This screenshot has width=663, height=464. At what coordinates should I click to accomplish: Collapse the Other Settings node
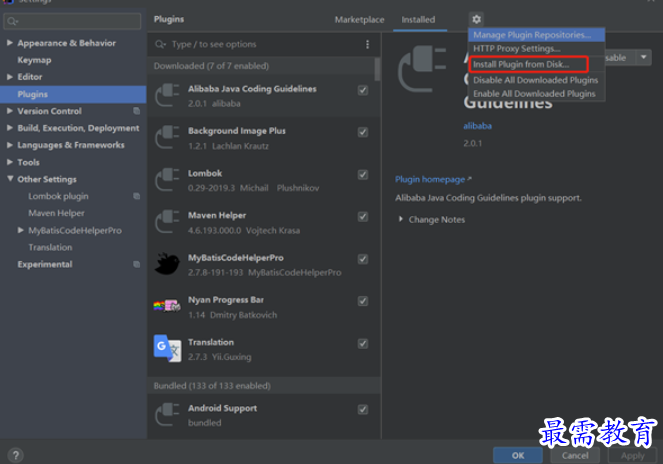coord(10,179)
